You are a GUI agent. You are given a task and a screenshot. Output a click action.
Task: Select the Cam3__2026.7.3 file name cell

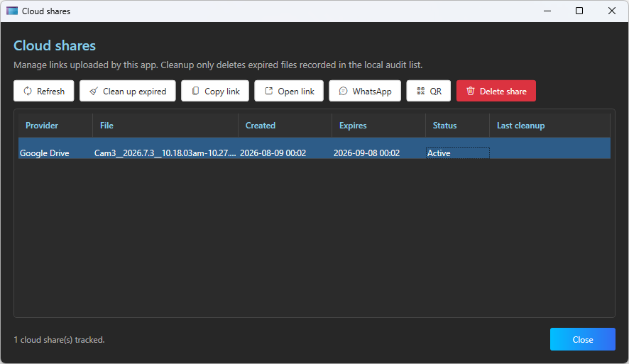(x=165, y=153)
